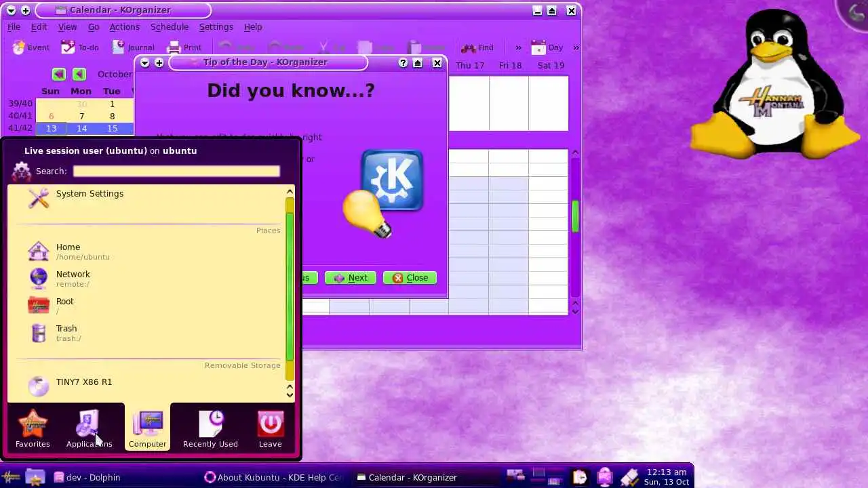Toggle Tip of the Day on all desktops
Image resolution: width=868 pixels, height=488 pixels.
click(x=159, y=62)
